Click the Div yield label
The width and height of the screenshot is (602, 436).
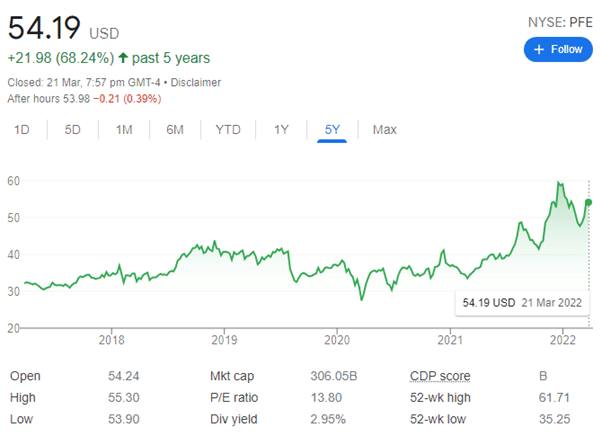pos(233,419)
